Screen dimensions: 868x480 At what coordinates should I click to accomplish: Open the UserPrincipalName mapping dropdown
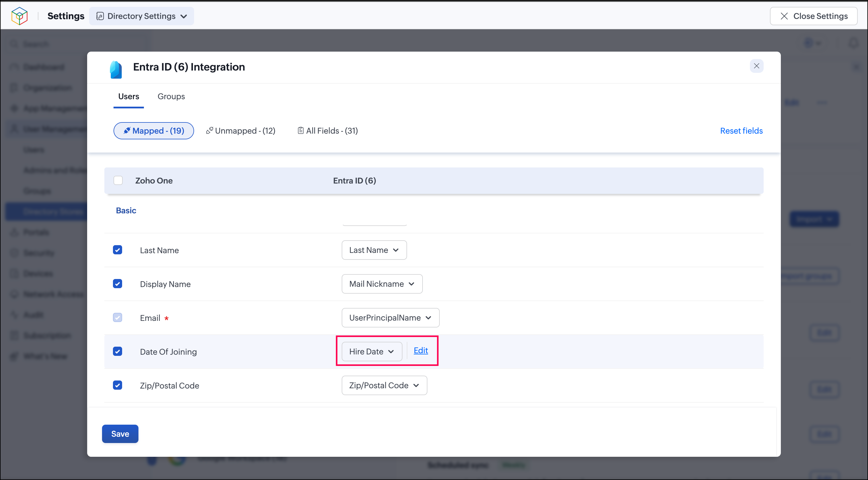(x=390, y=317)
